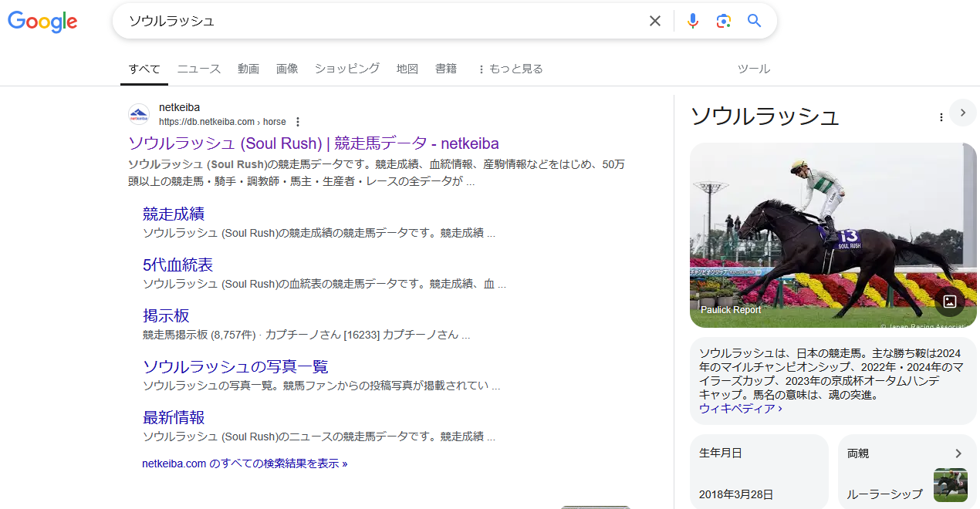Image resolution: width=980 pixels, height=509 pixels.
Task: Open the 競走成績 sitelink
Action: (x=174, y=214)
